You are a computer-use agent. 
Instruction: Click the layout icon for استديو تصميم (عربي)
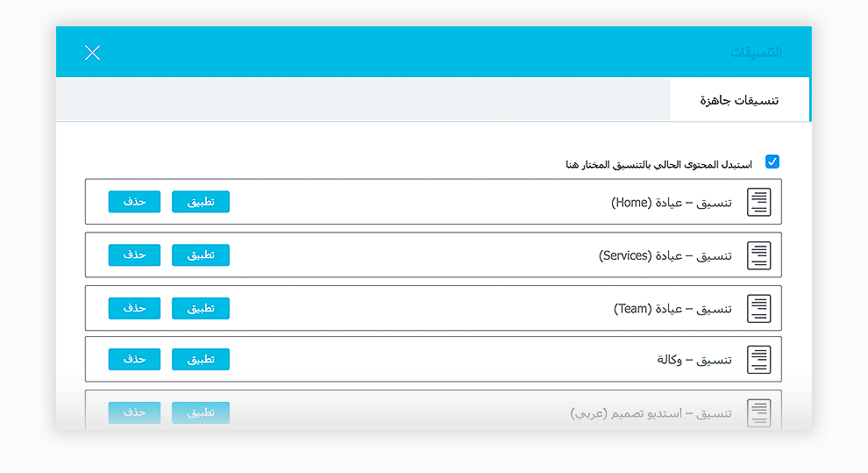coord(758,412)
